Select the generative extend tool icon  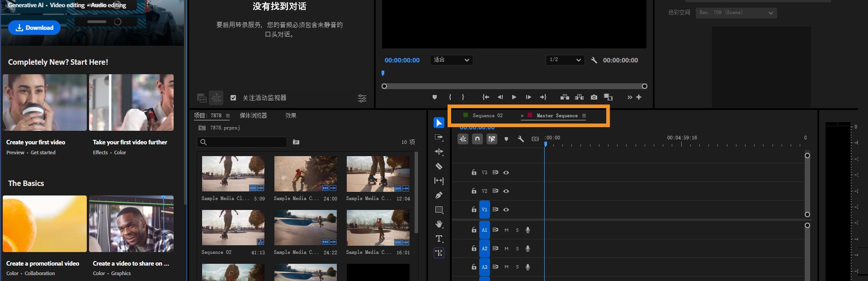(439, 253)
